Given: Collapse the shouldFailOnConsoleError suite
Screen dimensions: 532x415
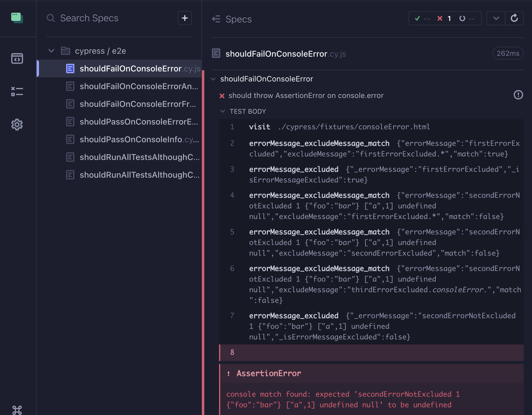Looking at the screenshot, I should coord(213,79).
